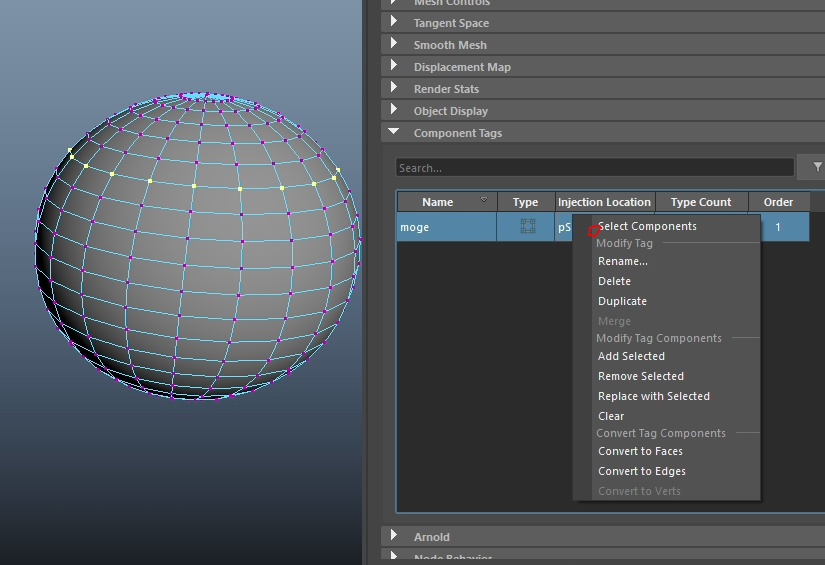Choose Select Components from context menu
The image size is (825, 565).
666,226
